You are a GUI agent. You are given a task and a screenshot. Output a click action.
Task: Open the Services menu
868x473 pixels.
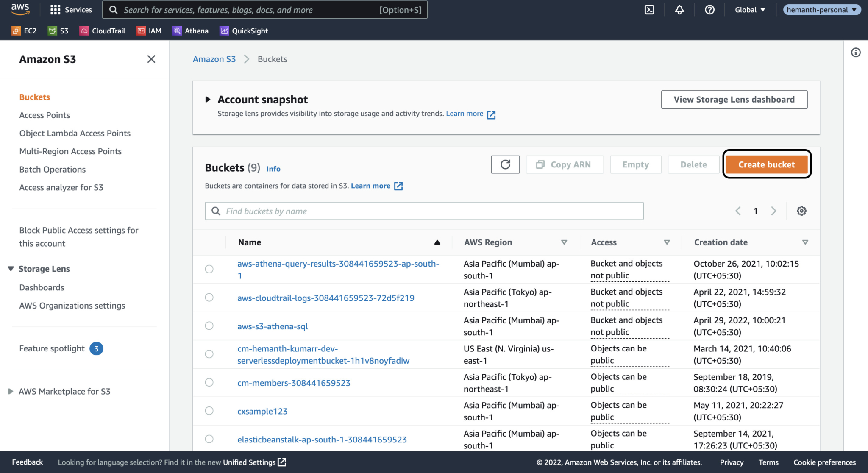tap(71, 9)
